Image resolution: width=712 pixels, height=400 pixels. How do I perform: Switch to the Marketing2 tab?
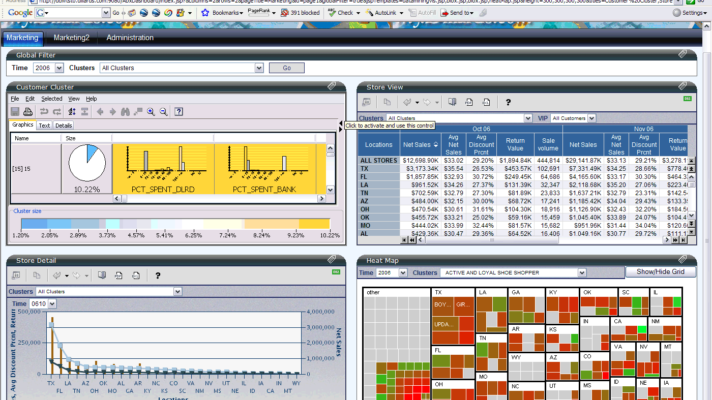pos(71,38)
